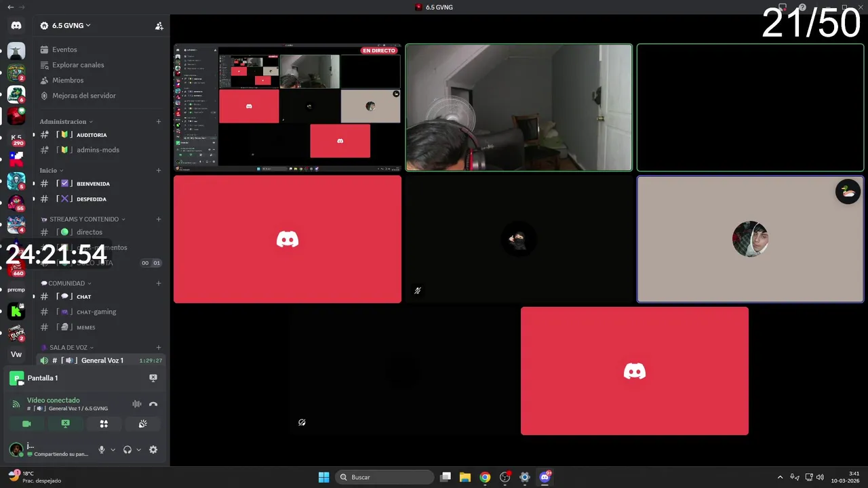The height and width of the screenshot is (488, 868).
Task: Add a channel to Administracion category
Action: (159, 122)
